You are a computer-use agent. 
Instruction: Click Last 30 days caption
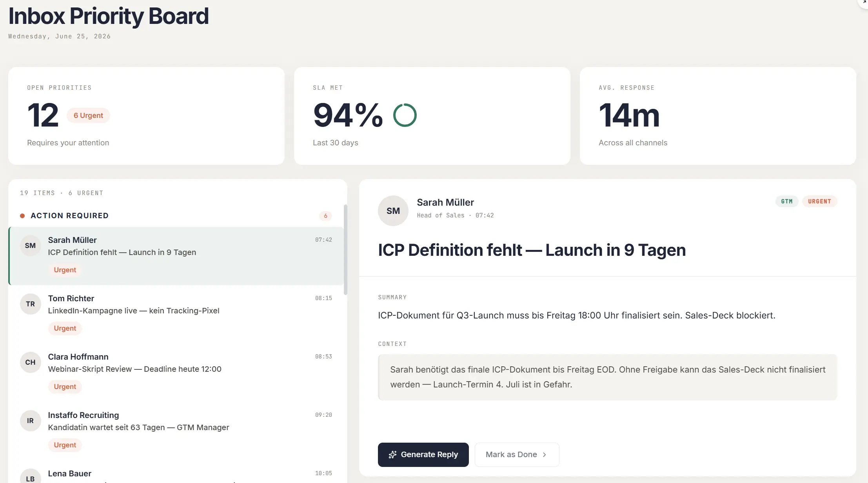pyautogui.click(x=335, y=143)
